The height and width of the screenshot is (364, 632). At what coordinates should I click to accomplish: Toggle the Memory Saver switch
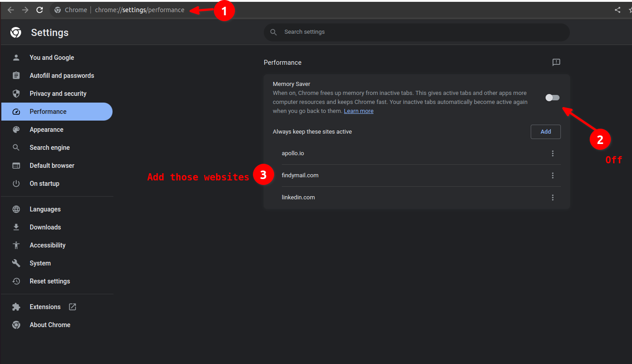pyautogui.click(x=552, y=98)
